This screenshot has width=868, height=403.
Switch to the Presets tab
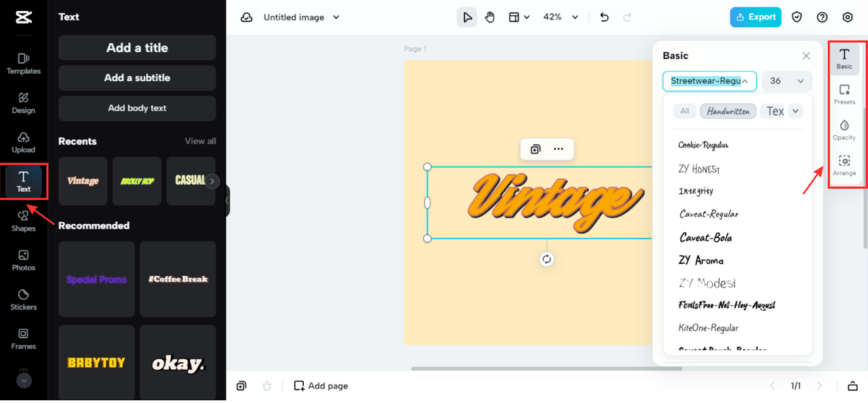click(x=844, y=95)
